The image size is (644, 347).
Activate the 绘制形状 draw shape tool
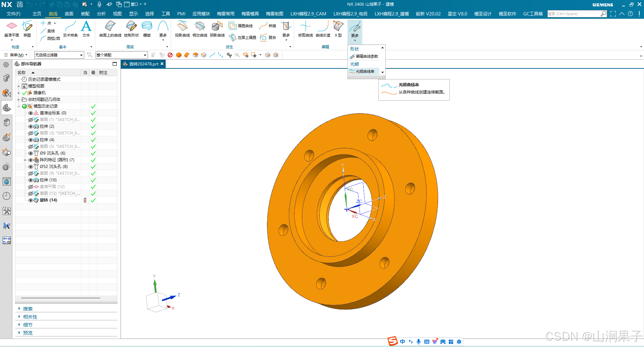[131, 29]
